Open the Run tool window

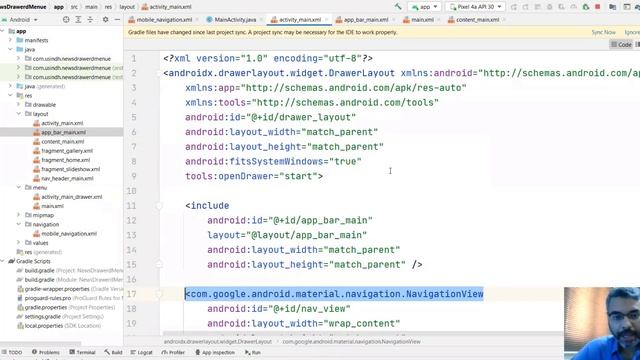[253, 352]
